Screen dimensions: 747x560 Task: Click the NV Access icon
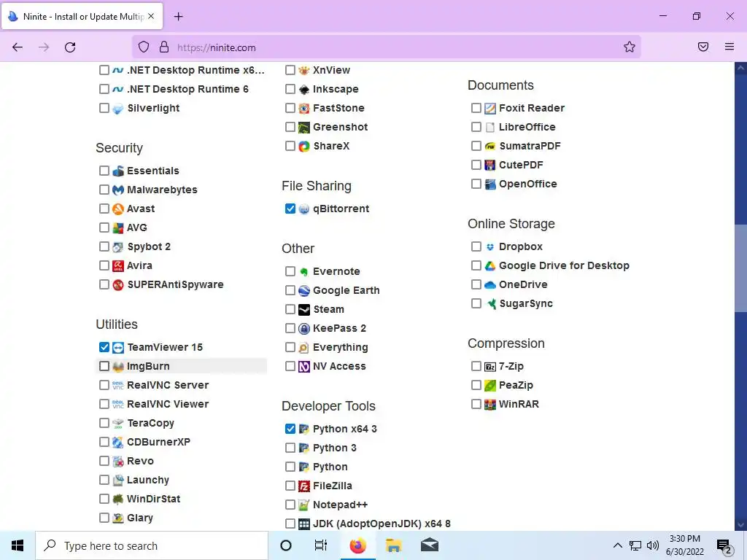click(304, 367)
